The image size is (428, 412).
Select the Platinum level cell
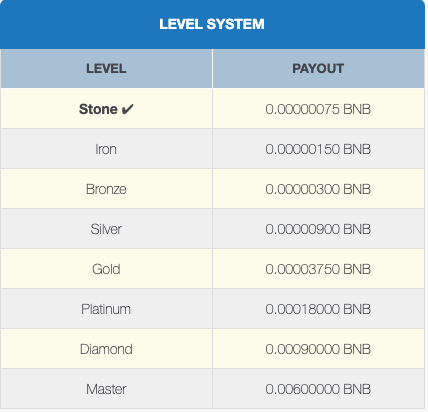pos(106,309)
